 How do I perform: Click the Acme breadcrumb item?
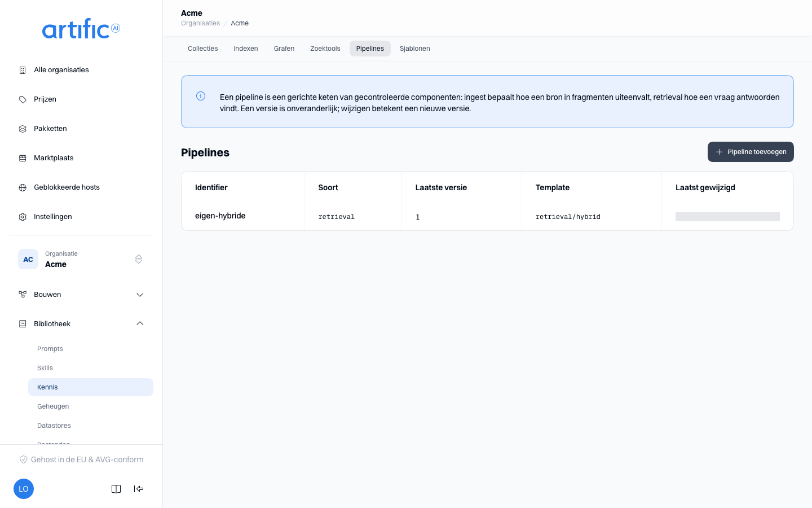[x=240, y=23]
